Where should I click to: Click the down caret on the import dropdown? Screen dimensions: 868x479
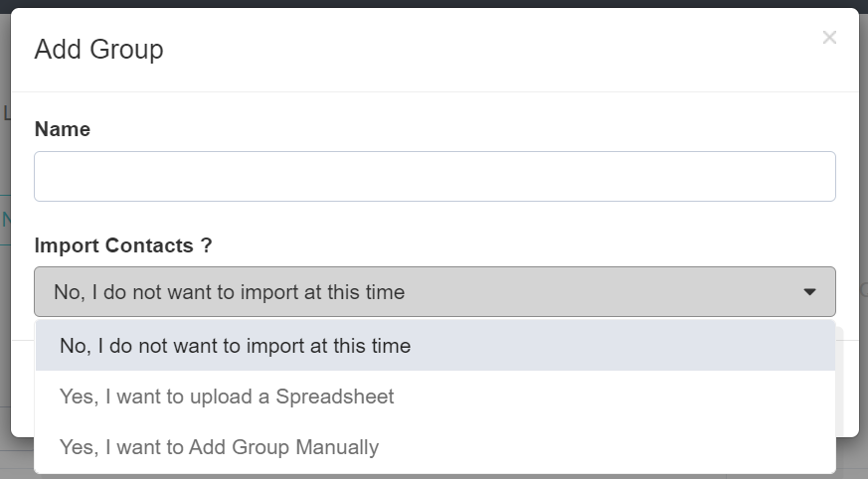[x=809, y=292]
